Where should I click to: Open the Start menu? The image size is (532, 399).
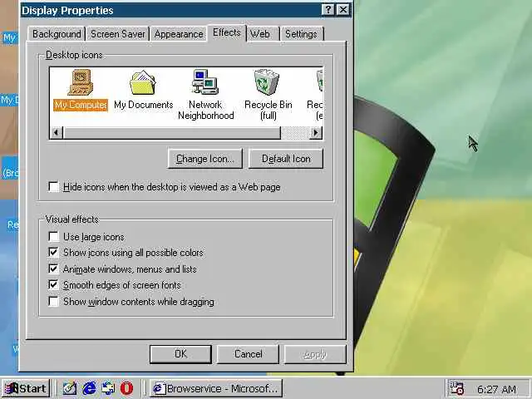[26, 388]
